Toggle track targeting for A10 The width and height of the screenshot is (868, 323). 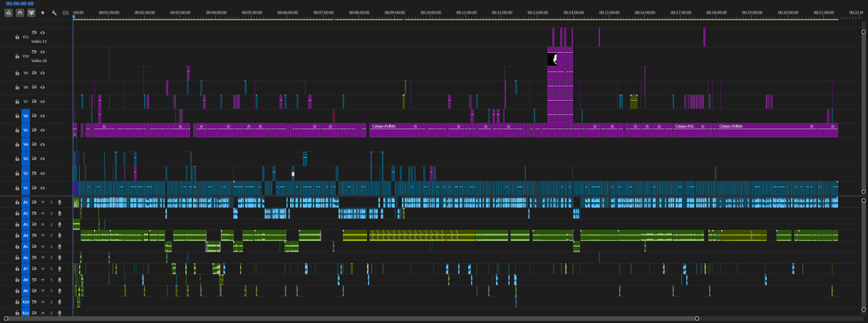coord(25,301)
